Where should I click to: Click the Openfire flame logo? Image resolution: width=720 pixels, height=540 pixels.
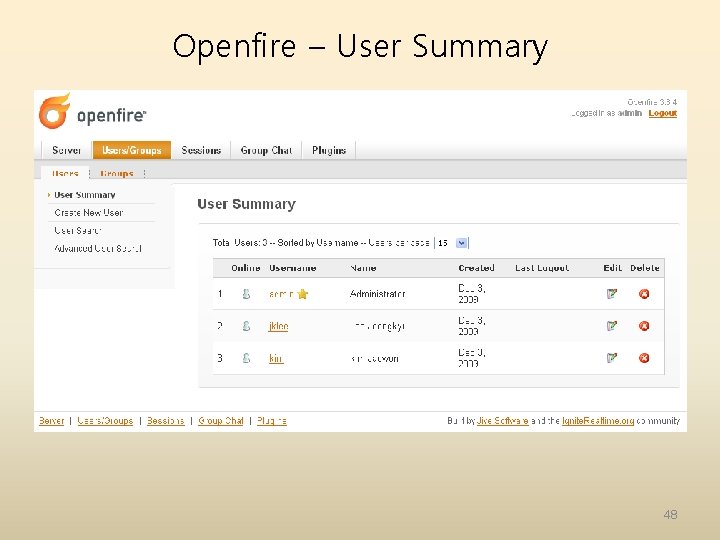55,111
